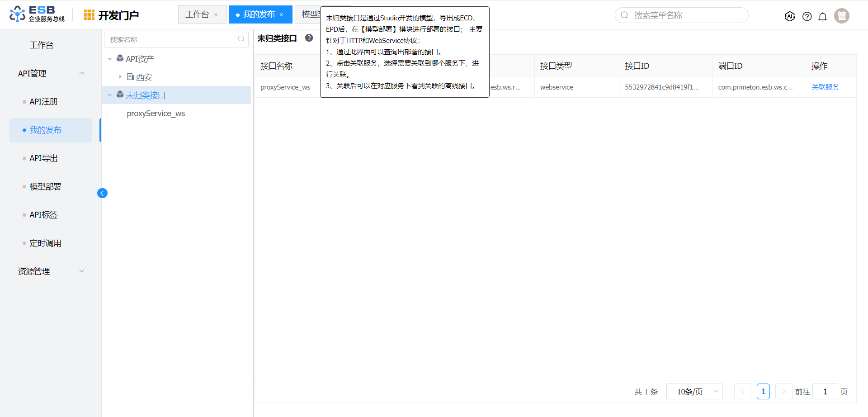Click the user avatar icon

point(841,16)
